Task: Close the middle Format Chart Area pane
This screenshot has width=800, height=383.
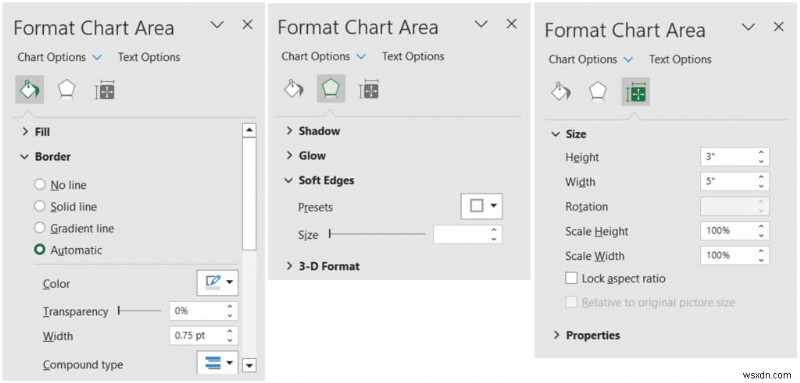Action: click(512, 23)
